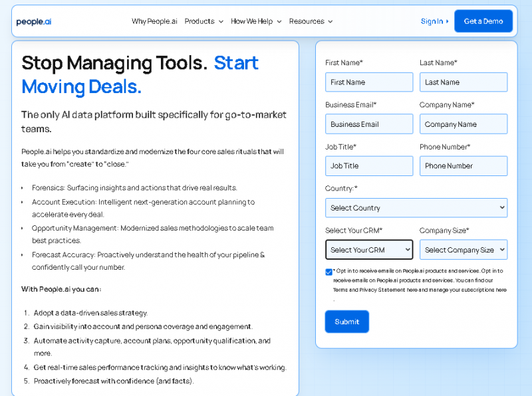This screenshot has height=396, width=532.
Task: Open the Why People.ai menu item
Action: tap(154, 21)
